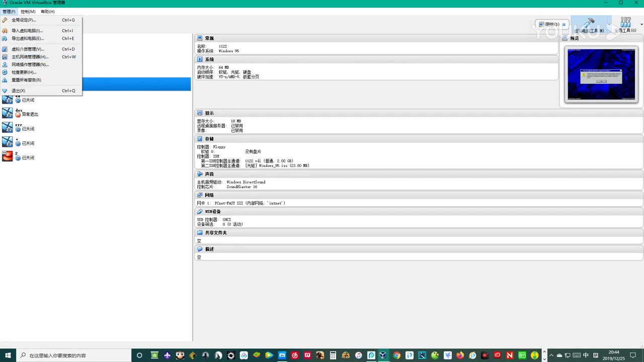Image resolution: width=644 pixels, height=362 pixels.
Task: Open the 帮助(H) menu
Action: (48, 12)
